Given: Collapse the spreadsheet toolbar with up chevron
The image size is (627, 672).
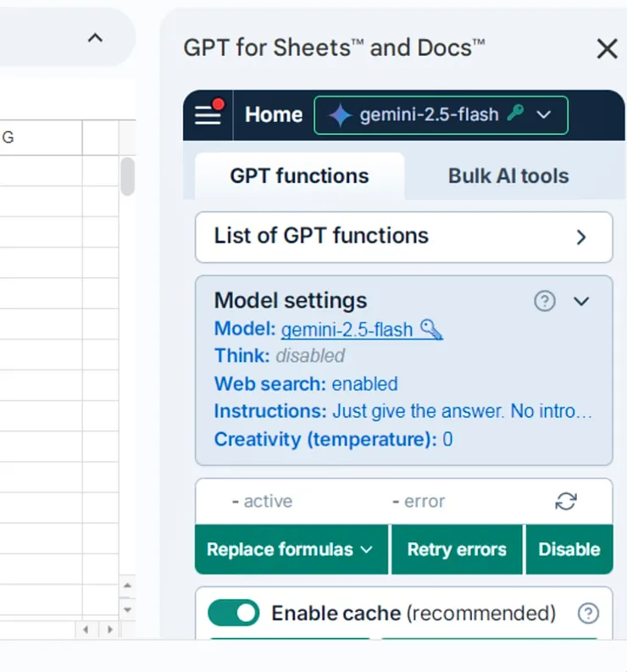Looking at the screenshot, I should coord(95,38).
